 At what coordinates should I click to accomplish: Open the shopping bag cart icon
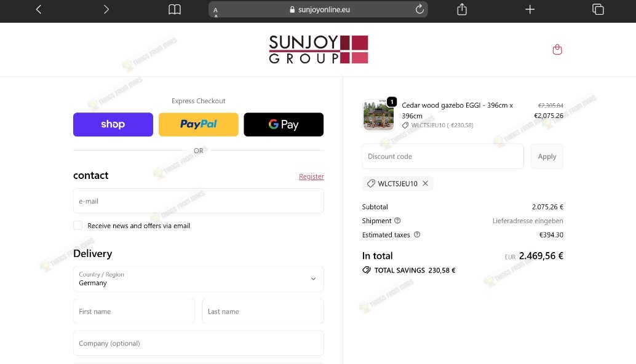coord(557,49)
